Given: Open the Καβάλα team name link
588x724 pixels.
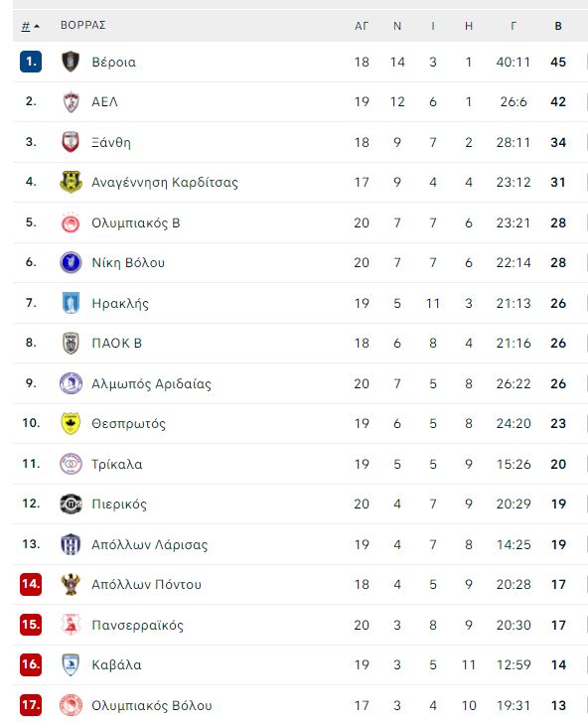Looking at the screenshot, I should click(x=116, y=664).
